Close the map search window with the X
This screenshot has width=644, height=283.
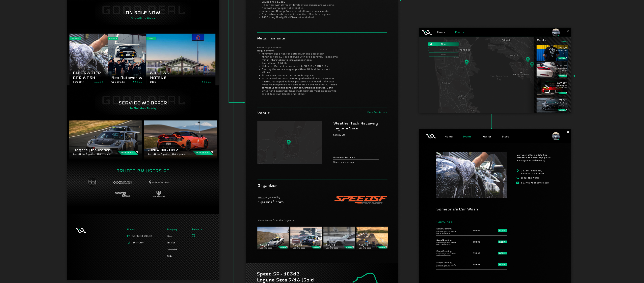(568, 31)
